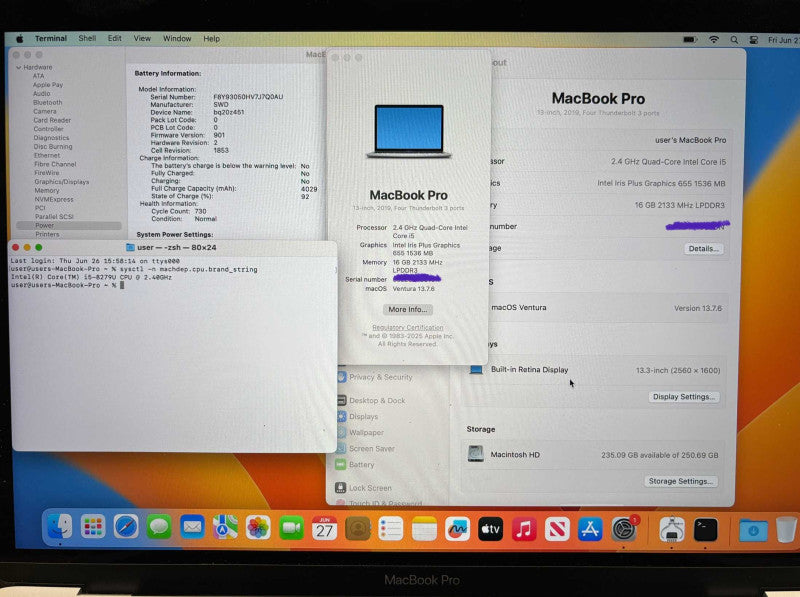
Task: Open Mail from the Dock
Action: click(192, 528)
